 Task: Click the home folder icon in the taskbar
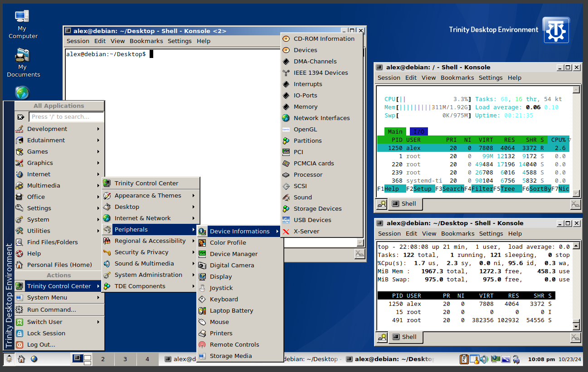tap(21, 359)
